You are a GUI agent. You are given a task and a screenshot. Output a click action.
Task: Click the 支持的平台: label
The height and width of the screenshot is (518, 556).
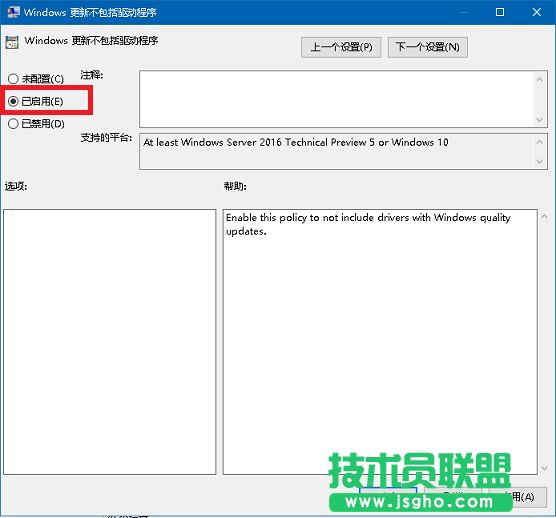[106, 138]
